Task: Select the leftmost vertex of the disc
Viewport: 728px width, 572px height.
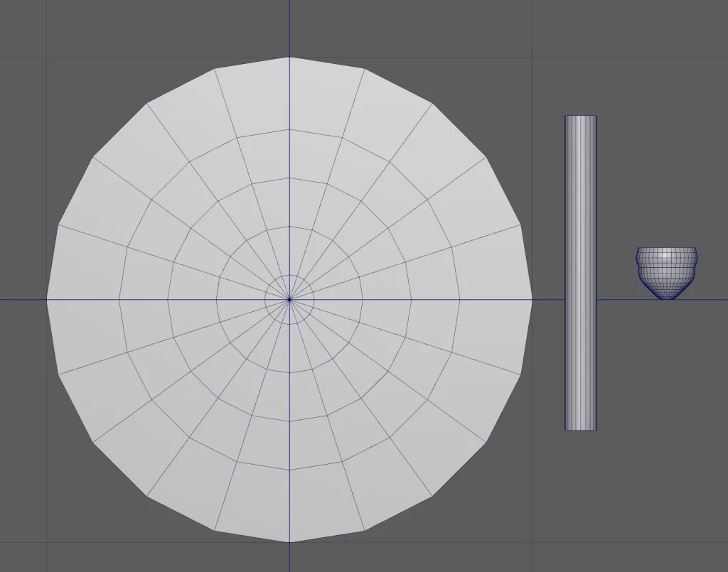Action: tap(47, 299)
